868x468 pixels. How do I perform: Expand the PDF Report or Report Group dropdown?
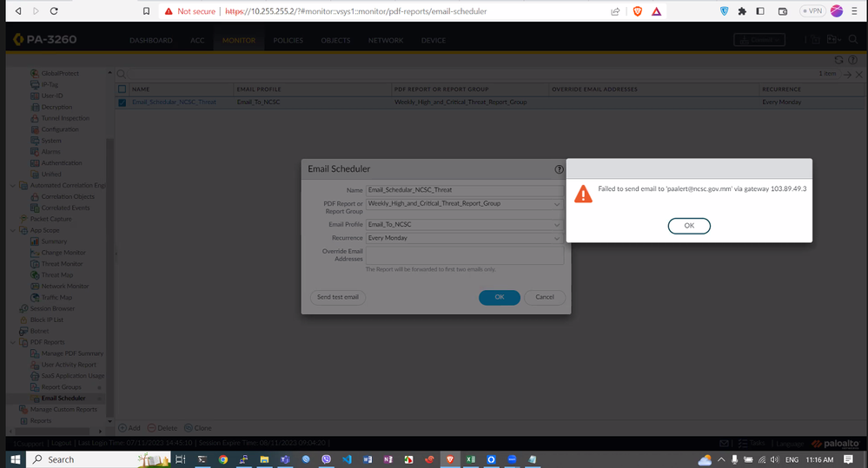click(x=557, y=203)
